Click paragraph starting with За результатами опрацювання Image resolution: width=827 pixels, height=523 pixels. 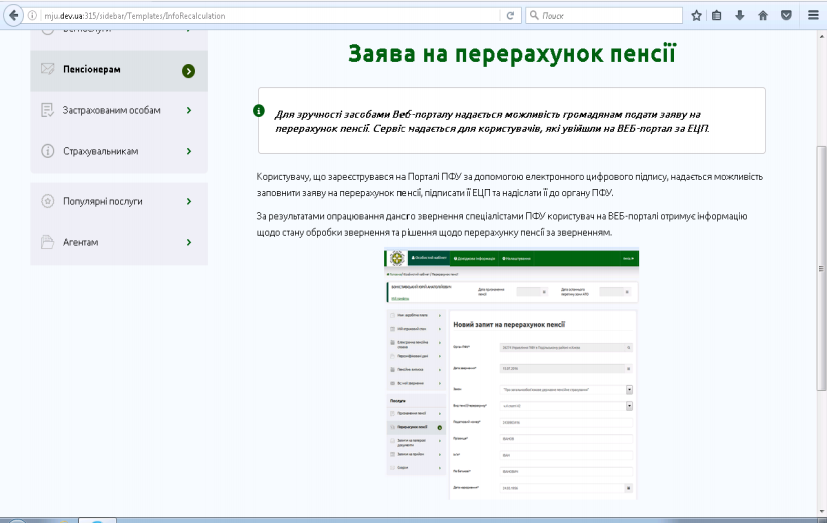(502, 224)
